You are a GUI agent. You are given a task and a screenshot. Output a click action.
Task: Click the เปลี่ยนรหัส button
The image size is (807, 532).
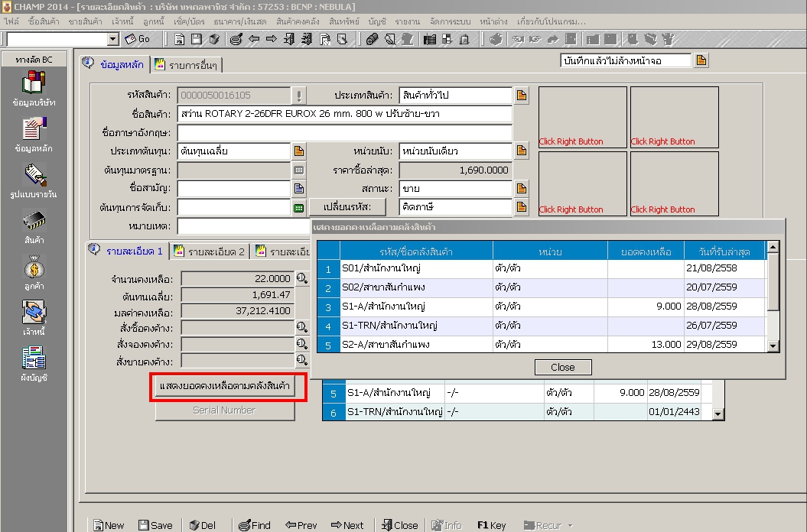tap(347, 207)
